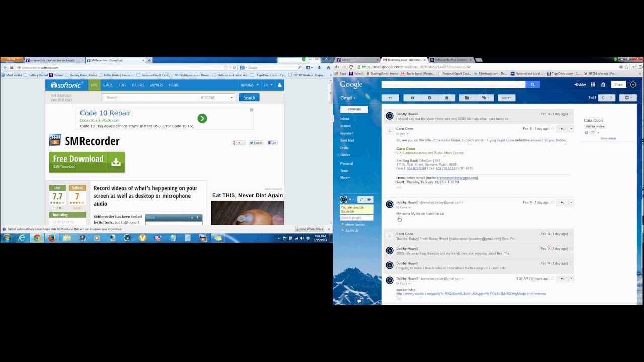The image size is (644, 362).
Task: Click the green Free Download button
Action: point(87,162)
